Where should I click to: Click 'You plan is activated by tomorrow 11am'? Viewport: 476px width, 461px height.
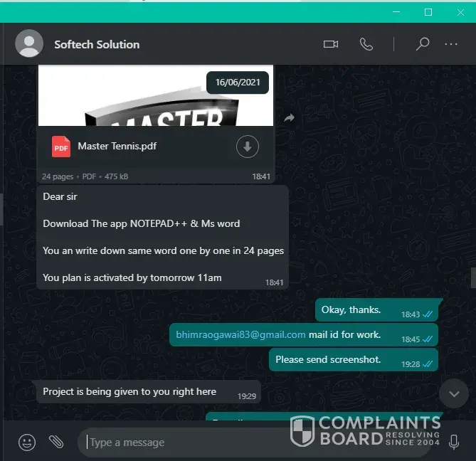(132, 277)
